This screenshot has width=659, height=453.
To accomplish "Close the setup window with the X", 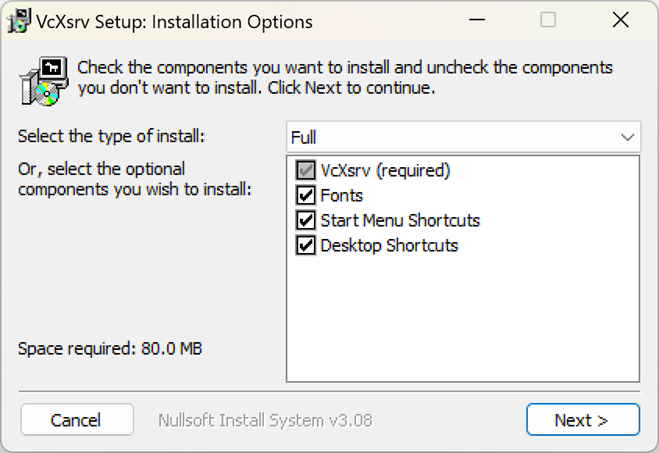I will (x=620, y=20).
